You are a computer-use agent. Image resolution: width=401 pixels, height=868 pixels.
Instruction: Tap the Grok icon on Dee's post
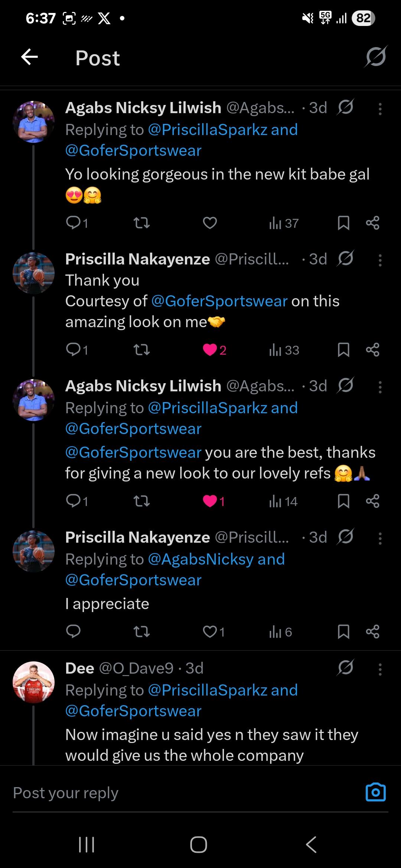pos(346,668)
